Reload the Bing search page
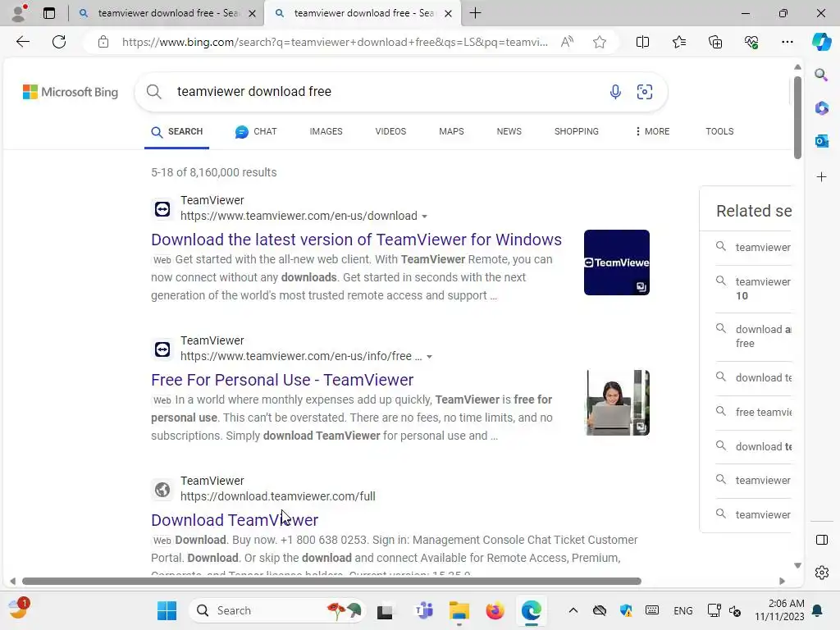Screen dimensions: 840x630 [59, 42]
